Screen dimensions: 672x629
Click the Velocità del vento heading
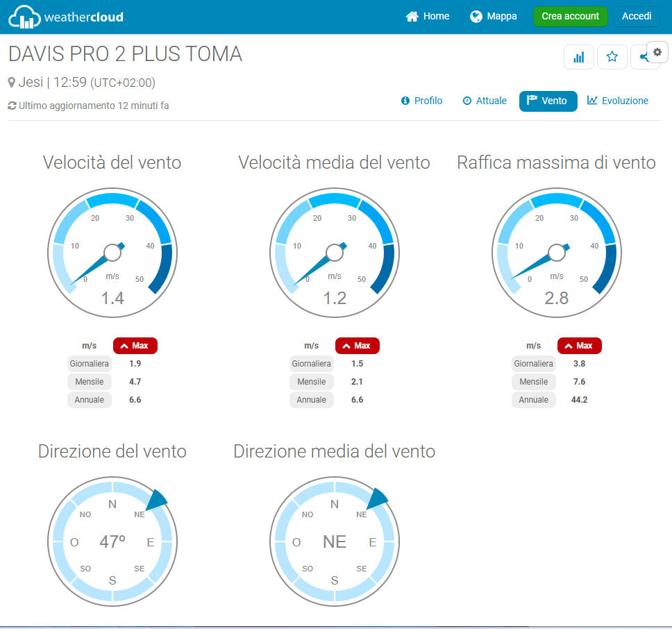pos(112,162)
